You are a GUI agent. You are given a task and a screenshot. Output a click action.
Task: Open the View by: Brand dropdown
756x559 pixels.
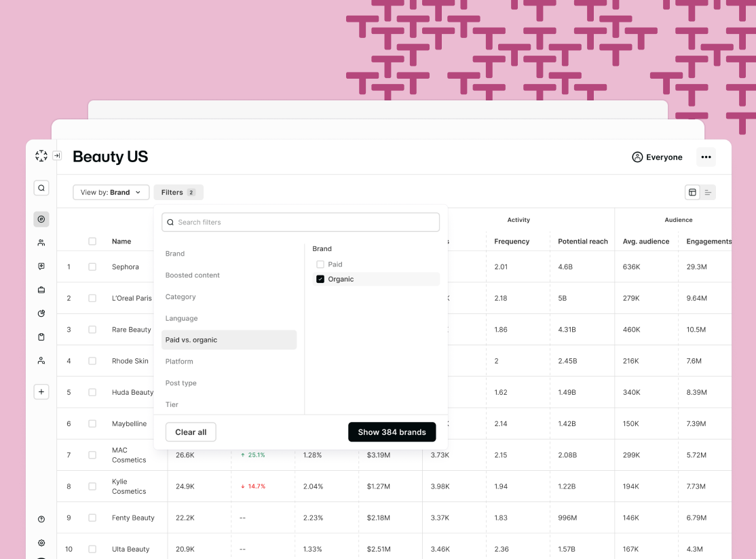coord(111,192)
